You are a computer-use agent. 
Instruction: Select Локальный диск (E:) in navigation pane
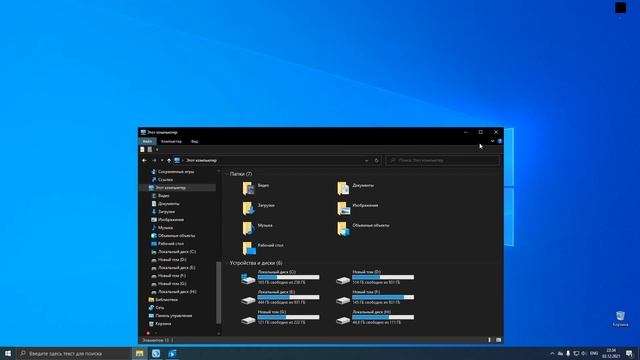(173, 268)
